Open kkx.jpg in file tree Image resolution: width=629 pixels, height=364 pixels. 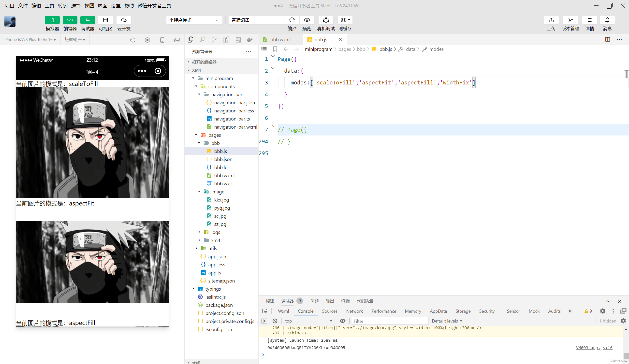point(221,200)
